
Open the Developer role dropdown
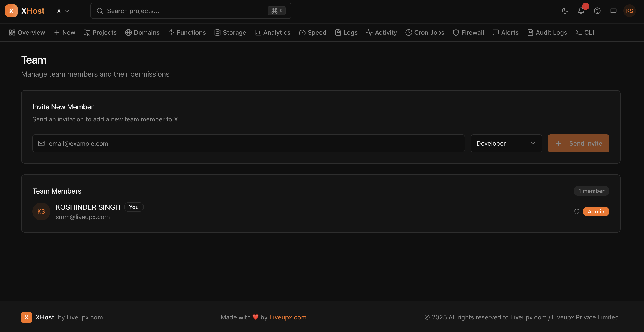pyautogui.click(x=506, y=143)
